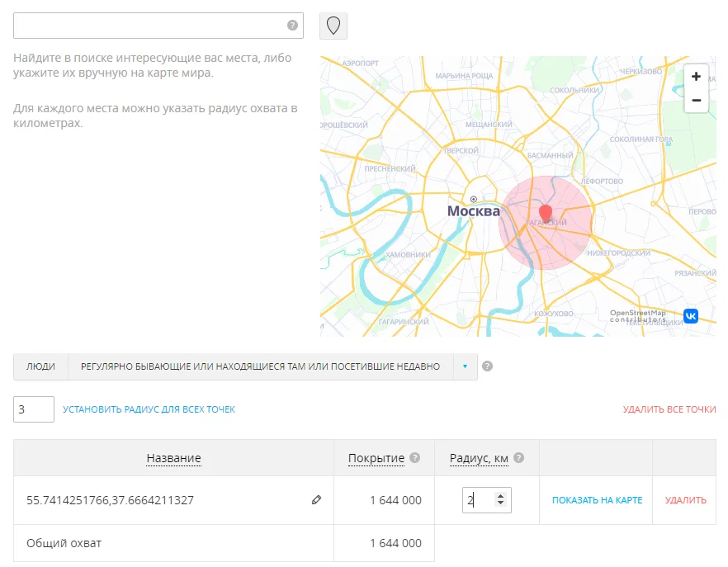Zoom in on the map
728x567 pixels.
click(x=696, y=77)
